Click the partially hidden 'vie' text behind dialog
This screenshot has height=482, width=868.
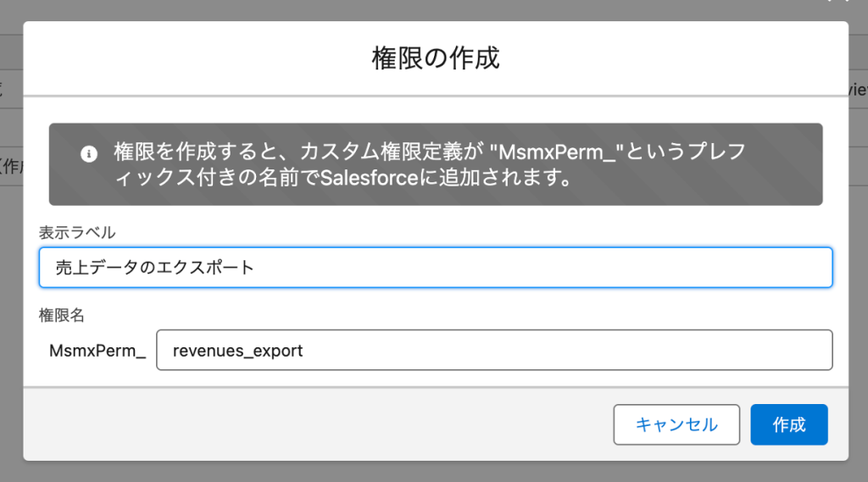coord(858,89)
